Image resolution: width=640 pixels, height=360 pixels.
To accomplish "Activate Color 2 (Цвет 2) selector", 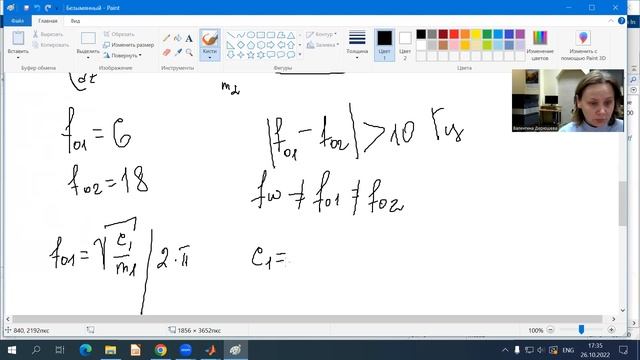I will coord(405,45).
